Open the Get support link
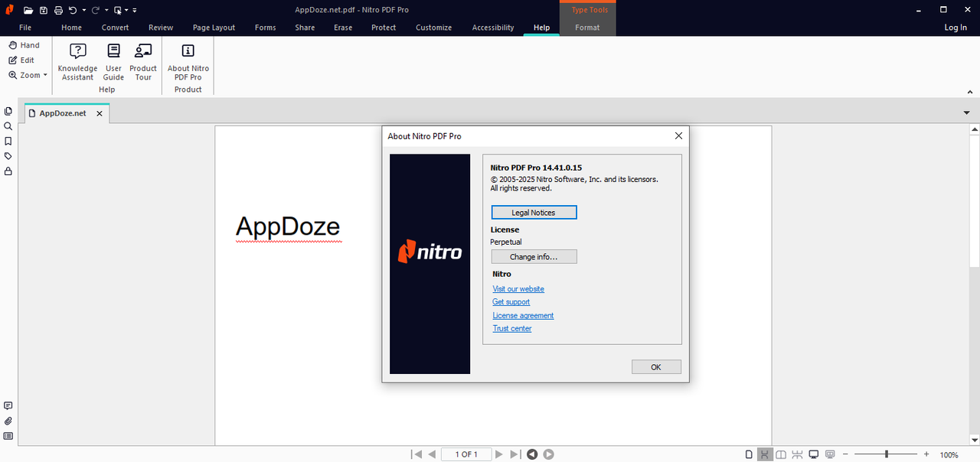 [511, 302]
